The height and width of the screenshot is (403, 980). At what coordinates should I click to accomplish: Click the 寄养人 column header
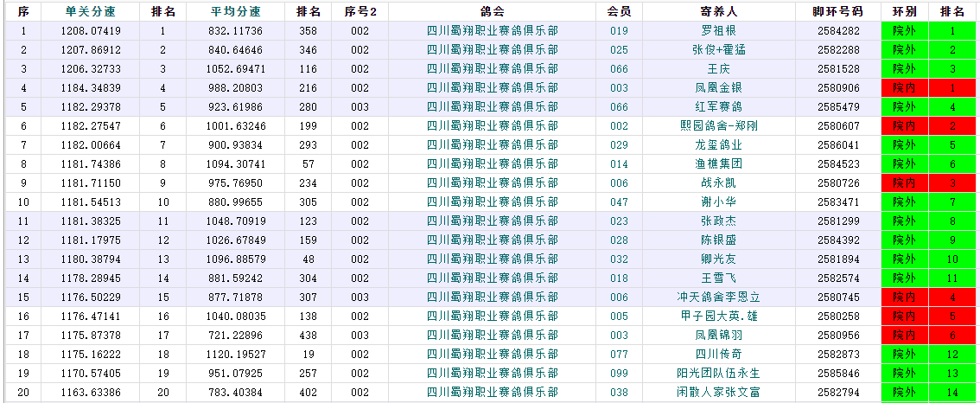coord(718,11)
